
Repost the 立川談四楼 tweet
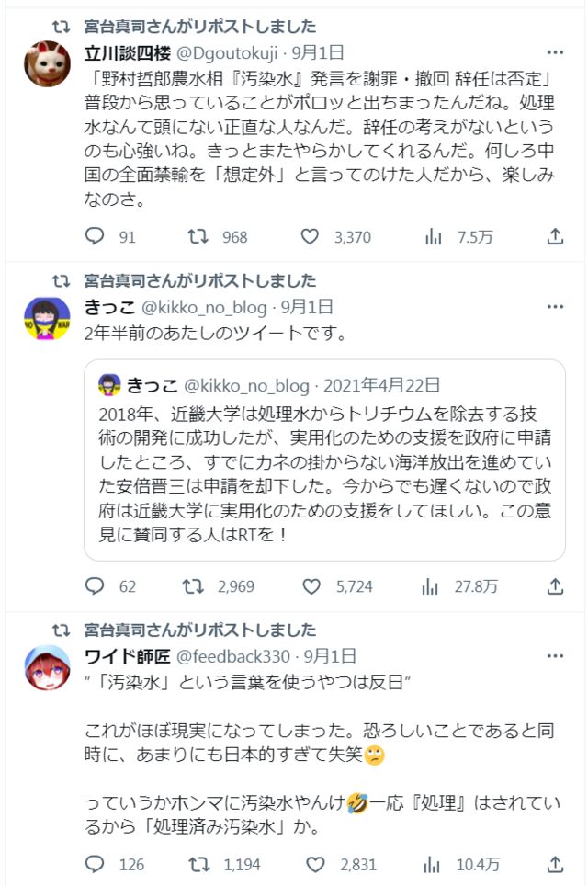point(198,237)
